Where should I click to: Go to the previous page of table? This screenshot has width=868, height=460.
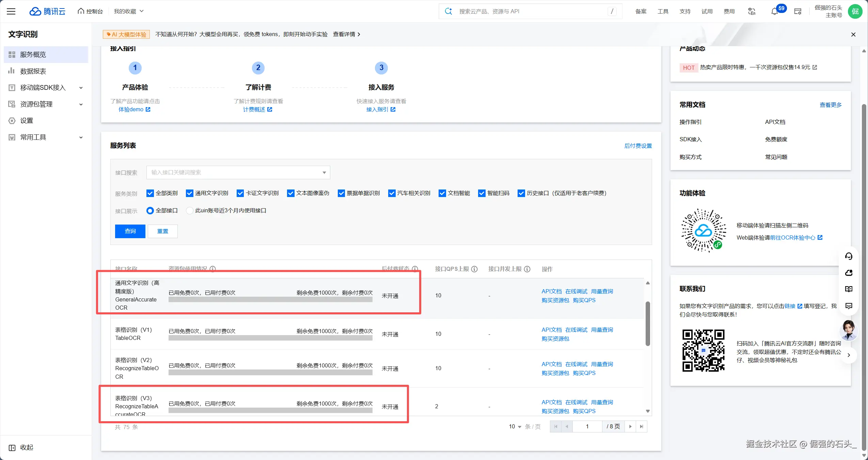click(x=567, y=427)
